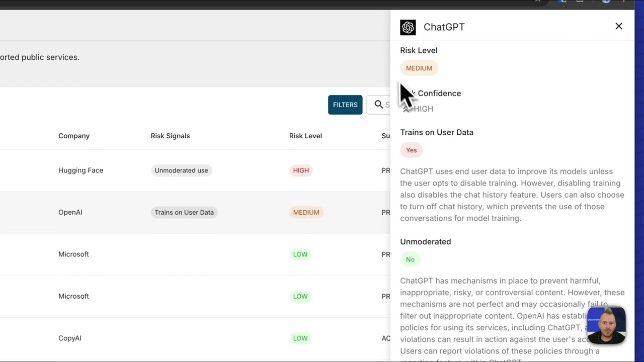Viewport: 644px width, 362px height.
Task: Click the MEDIUM risk badge in OpenAI row
Action: click(x=306, y=212)
